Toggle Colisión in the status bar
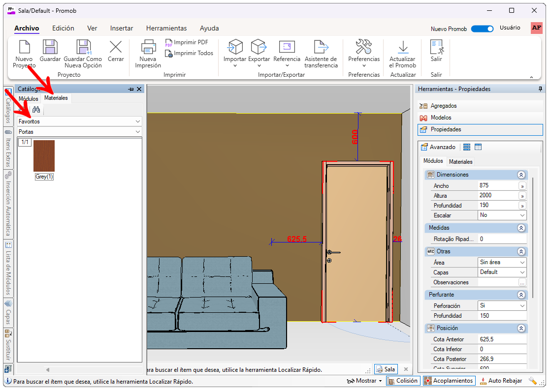The image size is (550, 392). coord(403,381)
